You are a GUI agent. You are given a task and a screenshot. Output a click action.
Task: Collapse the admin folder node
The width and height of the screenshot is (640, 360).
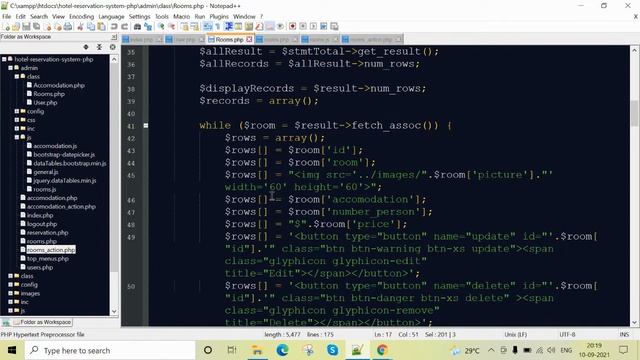(x=11, y=68)
